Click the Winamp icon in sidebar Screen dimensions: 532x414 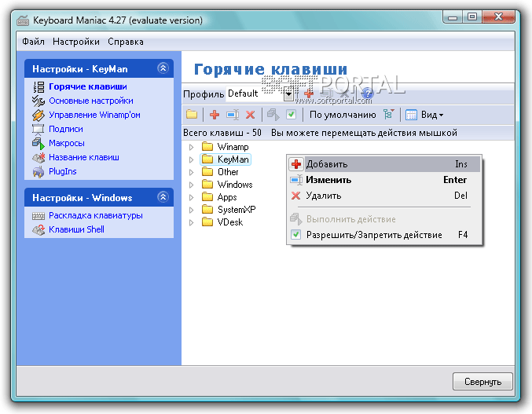pos(39,115)
